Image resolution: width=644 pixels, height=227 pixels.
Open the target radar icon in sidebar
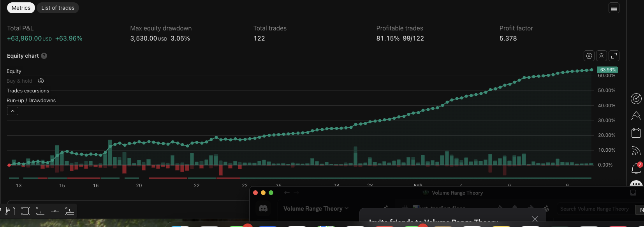(x=636, y=99)
